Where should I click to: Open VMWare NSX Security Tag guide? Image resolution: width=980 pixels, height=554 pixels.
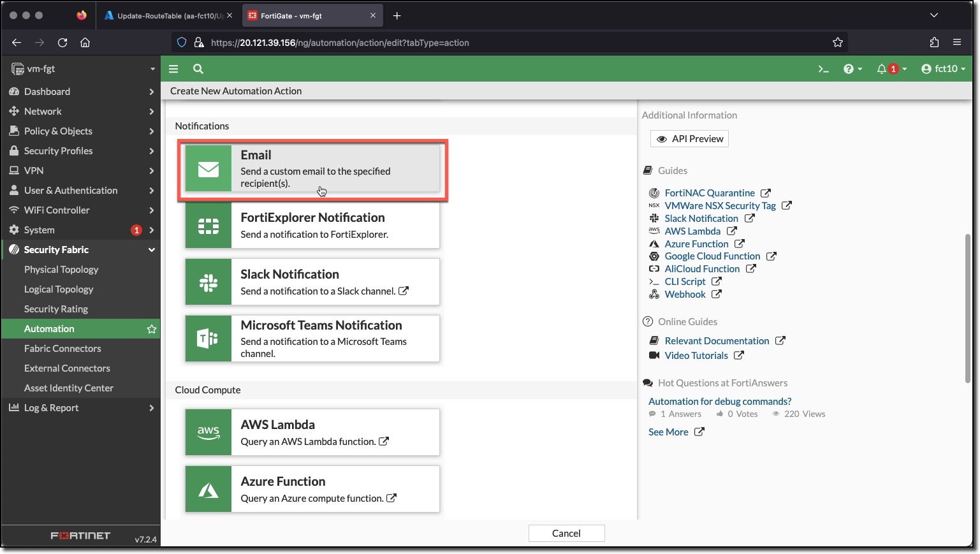pos(720,206)
